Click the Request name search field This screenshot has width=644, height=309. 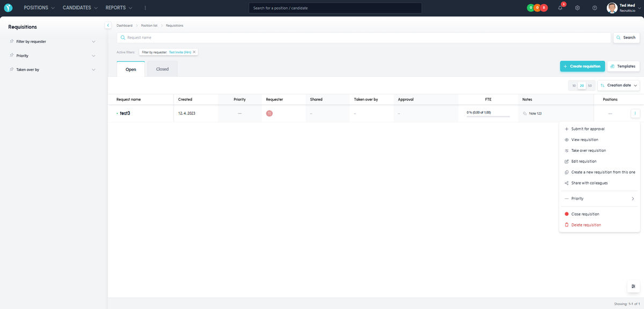364,38
